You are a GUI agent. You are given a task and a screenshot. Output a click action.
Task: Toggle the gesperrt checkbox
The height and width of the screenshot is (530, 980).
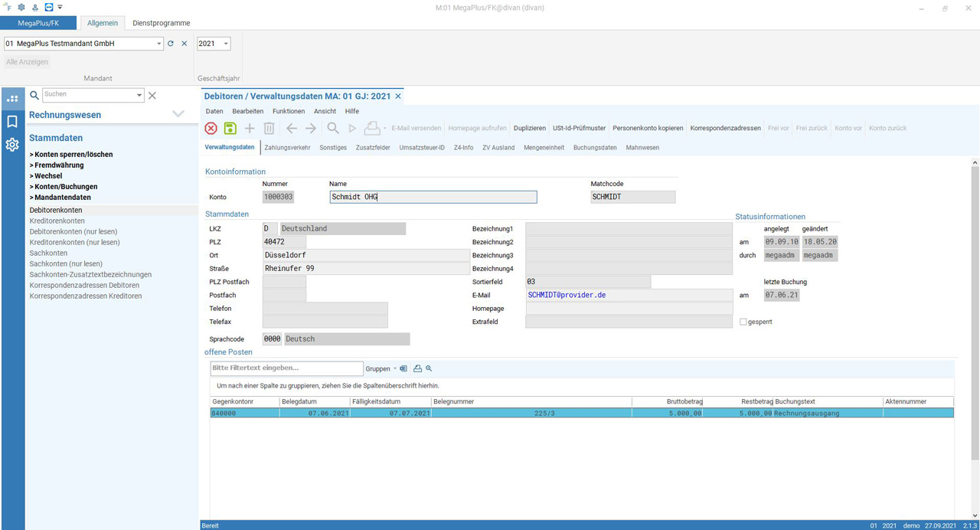(743, 322)
